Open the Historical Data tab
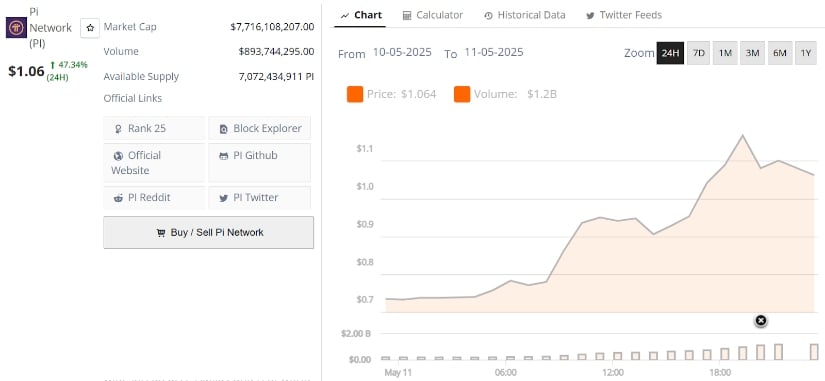 point(525,15)
